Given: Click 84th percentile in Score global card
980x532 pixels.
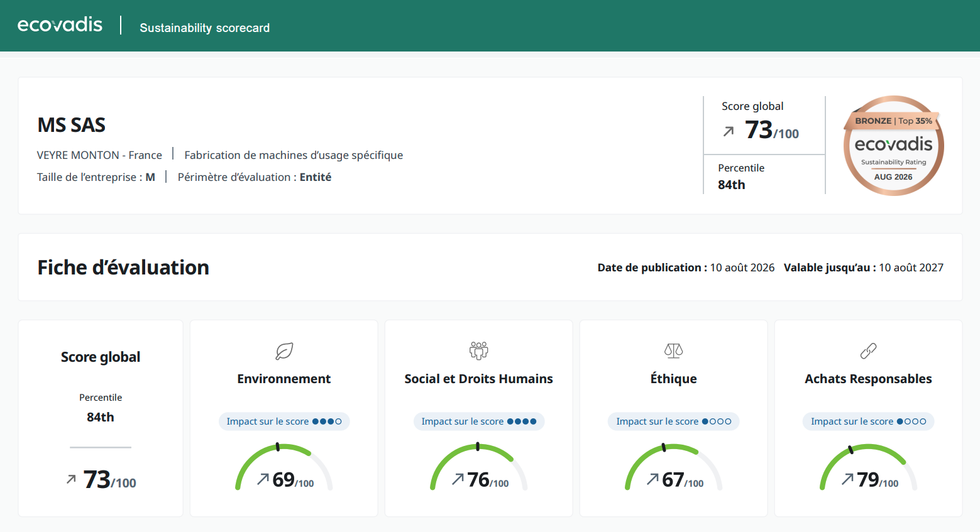Looking at the screenshot, I should 101,417.
